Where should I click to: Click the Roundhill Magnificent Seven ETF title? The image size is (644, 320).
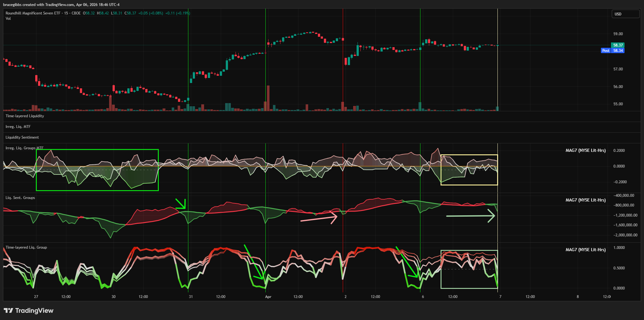(33, 13)
